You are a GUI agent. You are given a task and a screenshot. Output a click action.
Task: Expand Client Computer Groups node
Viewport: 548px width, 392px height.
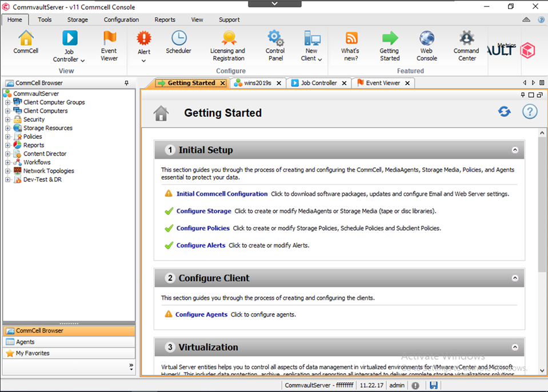point(7,102)
